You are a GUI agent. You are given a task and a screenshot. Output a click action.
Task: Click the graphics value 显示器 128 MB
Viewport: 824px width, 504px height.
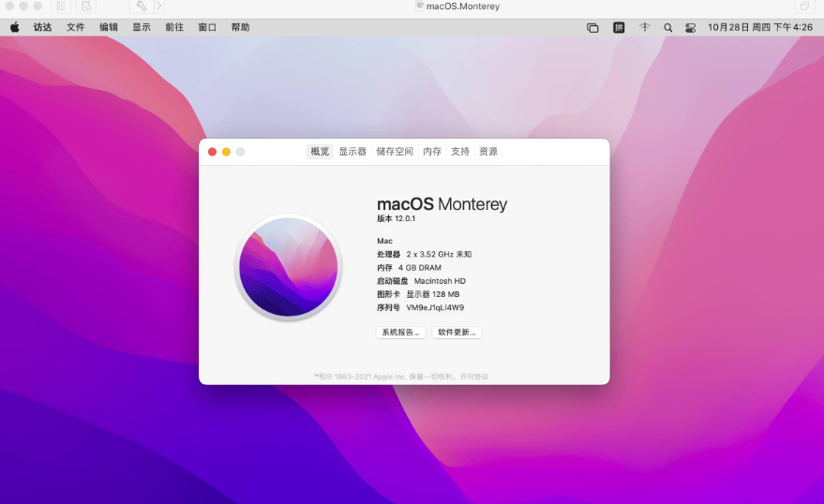(433, 294)
